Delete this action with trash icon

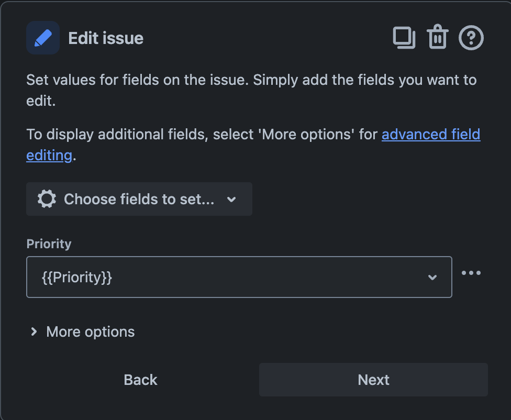pyautogui.click(x=438, y=37)
